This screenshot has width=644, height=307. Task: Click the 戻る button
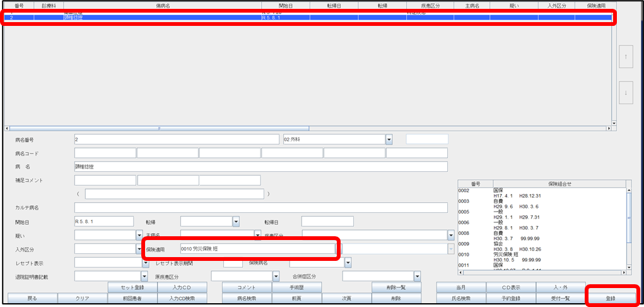[x=32, y=298]
